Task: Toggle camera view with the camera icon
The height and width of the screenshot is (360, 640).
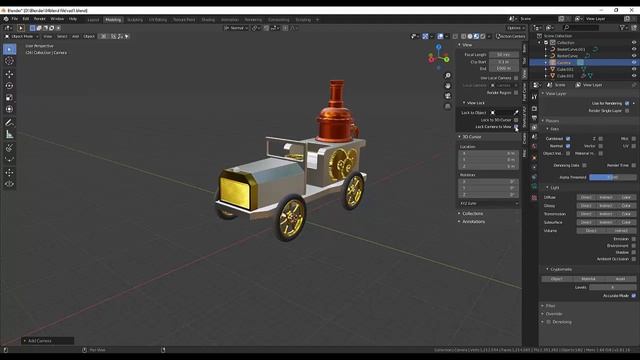Action: 448,96
